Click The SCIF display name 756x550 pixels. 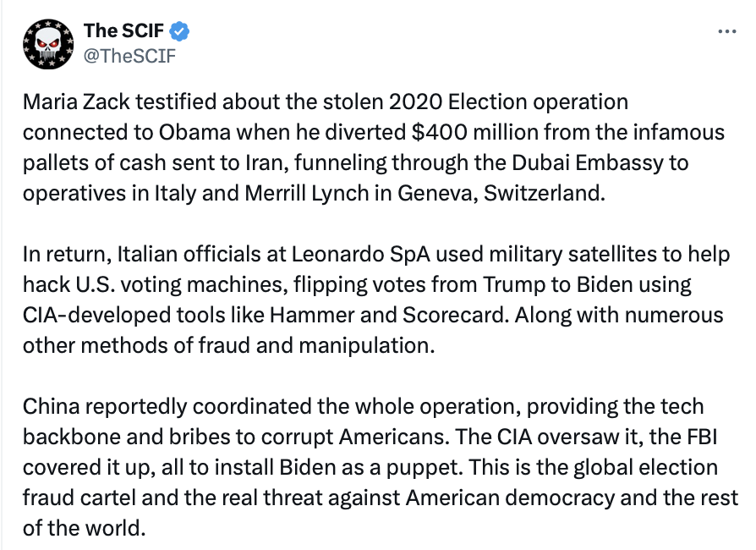(123, 32)
